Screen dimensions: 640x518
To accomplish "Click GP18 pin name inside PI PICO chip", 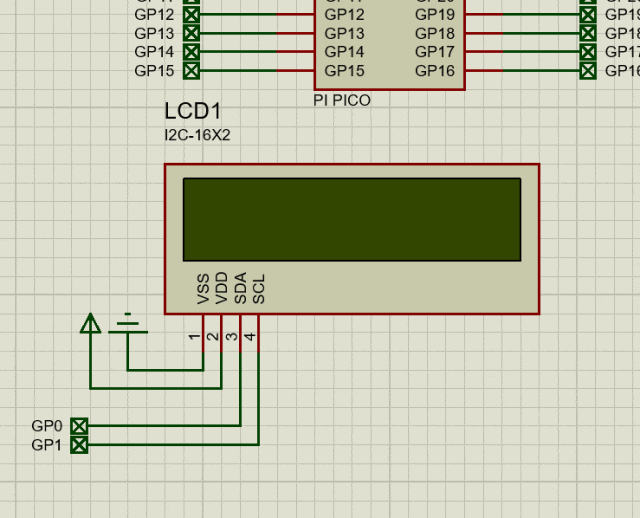I will [x=435, y=33].
